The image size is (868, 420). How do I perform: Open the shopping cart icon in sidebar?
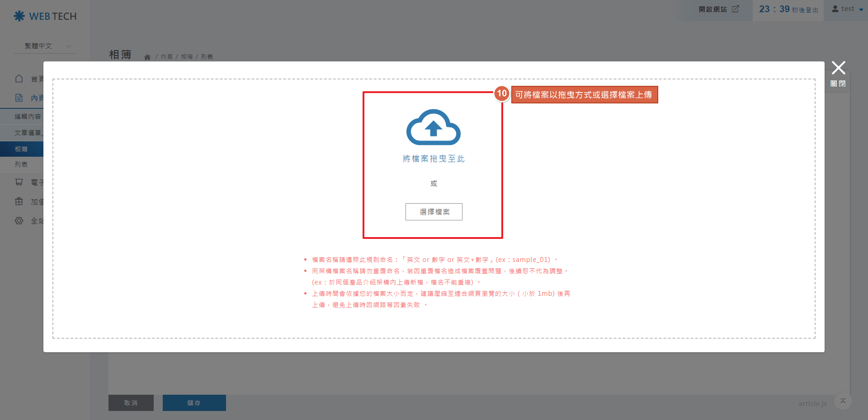19,182
